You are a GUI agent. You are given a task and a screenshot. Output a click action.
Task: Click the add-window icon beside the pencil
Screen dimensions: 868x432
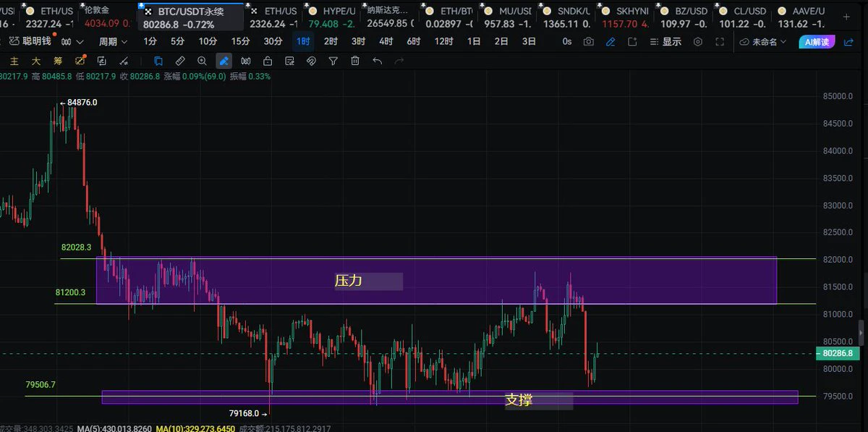tap(632, 41)
